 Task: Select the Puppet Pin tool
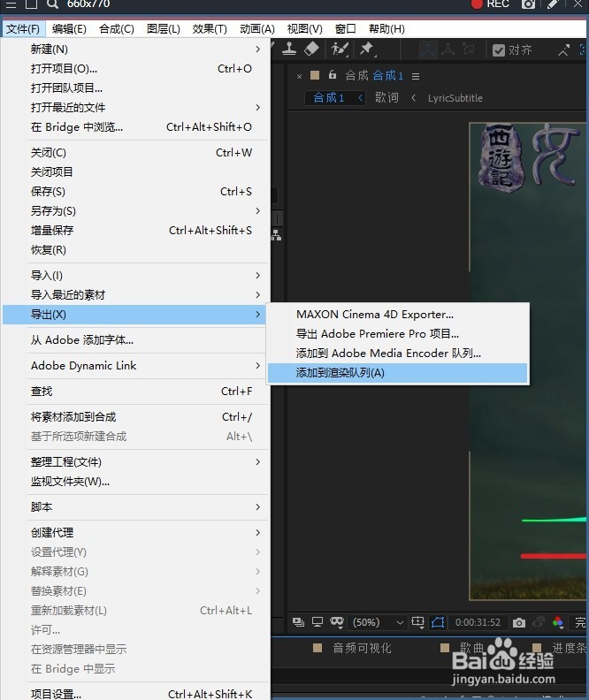[x=367, y=49]
